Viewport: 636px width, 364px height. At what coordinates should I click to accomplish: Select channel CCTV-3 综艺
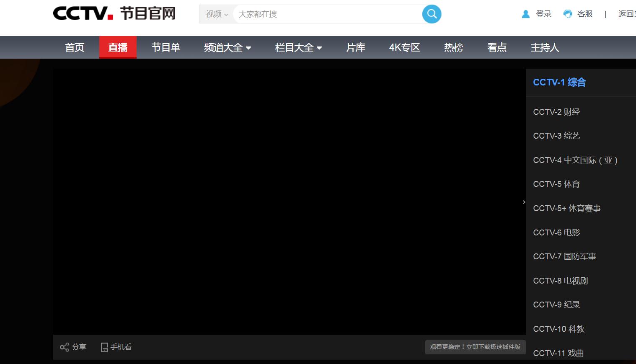(556, 136)
